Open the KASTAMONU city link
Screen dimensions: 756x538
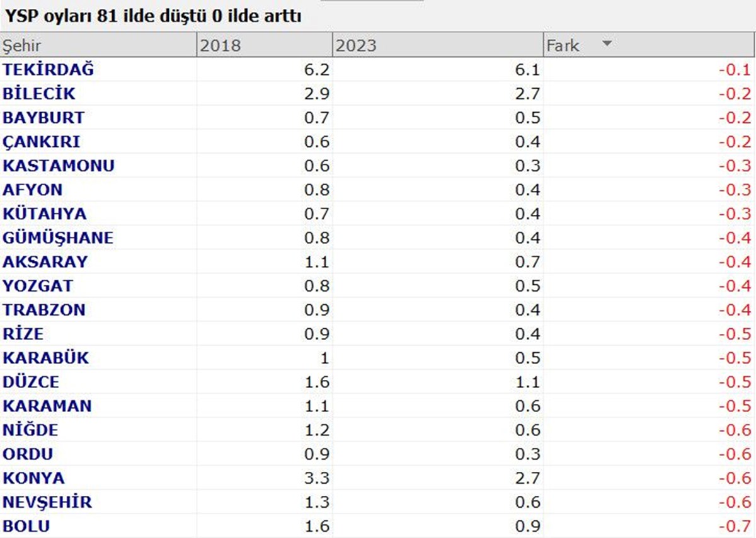59,165
